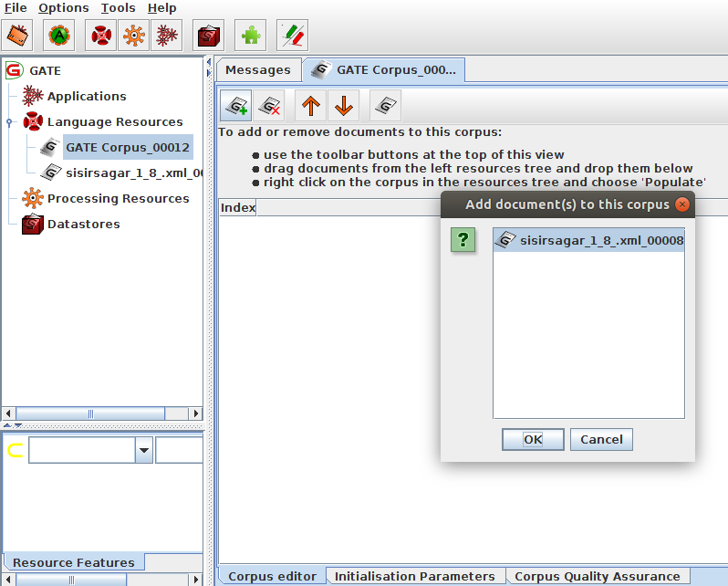728x586 pixels.
Task: Click the green question mark dialog icon
Action: tap(463, 240)
